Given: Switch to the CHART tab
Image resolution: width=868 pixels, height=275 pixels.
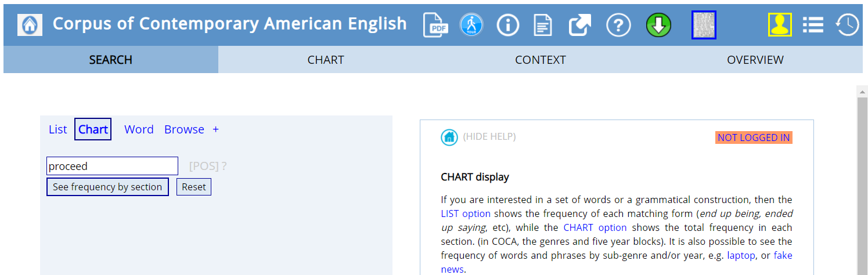Looking at the screenshot, I should (x=326, y=60).
